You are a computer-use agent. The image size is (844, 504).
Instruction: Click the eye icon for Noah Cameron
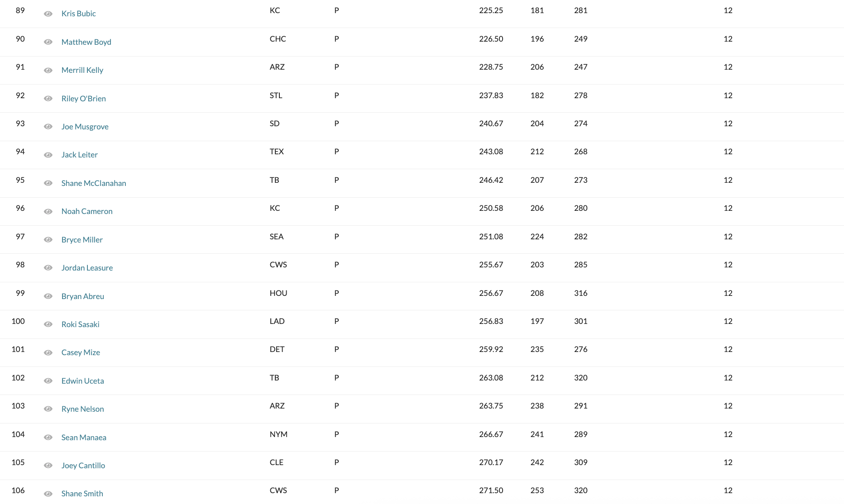[48, 211]
